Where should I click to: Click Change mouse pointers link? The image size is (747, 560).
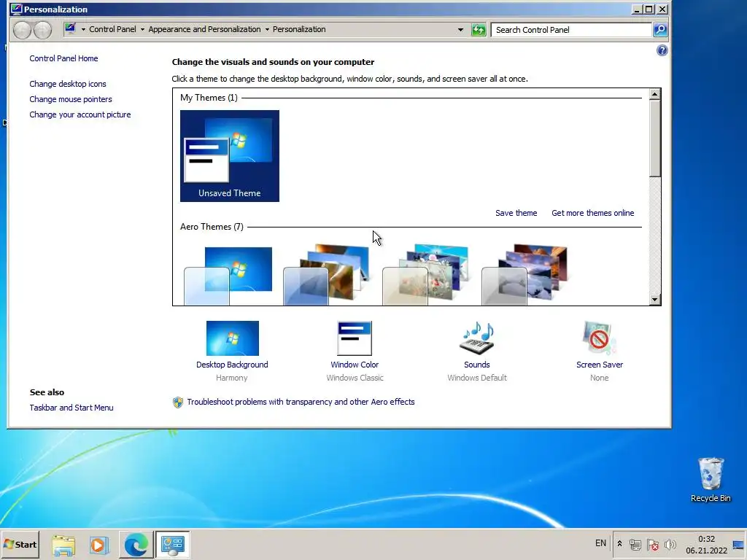point(71,99)
